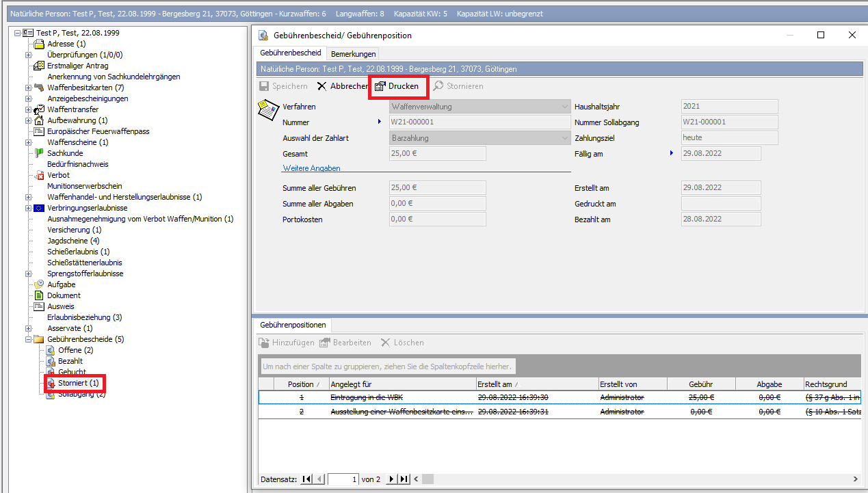Expand the Überprüfungen tree node
The width and height of the screenshot is (868, 493).
28,55
